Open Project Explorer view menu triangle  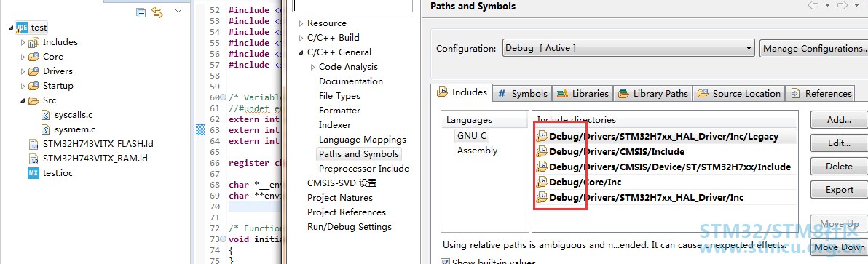click(178, 10)
